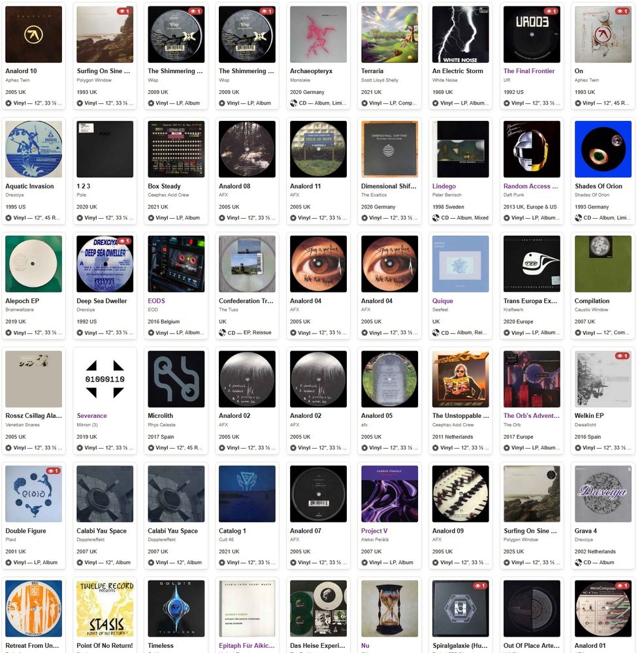Screen dimensions: 644x653
Task: Open the Random Access album title link
Action: (530, 186)
